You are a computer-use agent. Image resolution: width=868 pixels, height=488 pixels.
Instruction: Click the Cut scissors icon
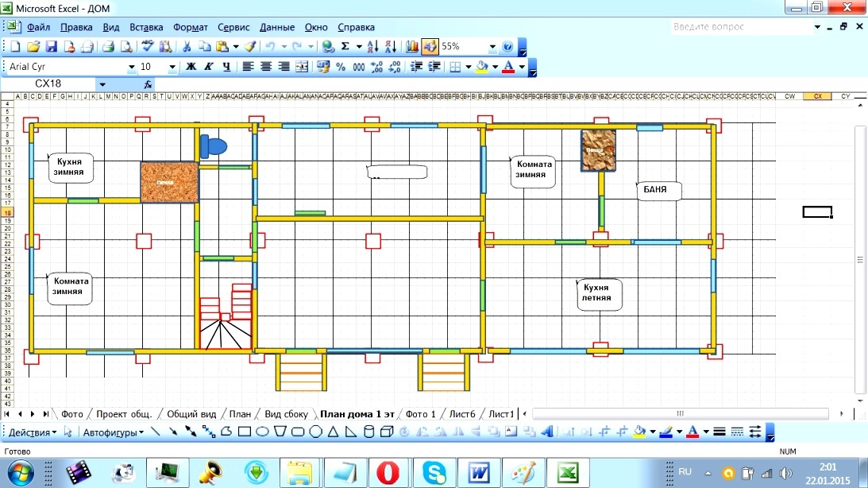pos(186,47)
